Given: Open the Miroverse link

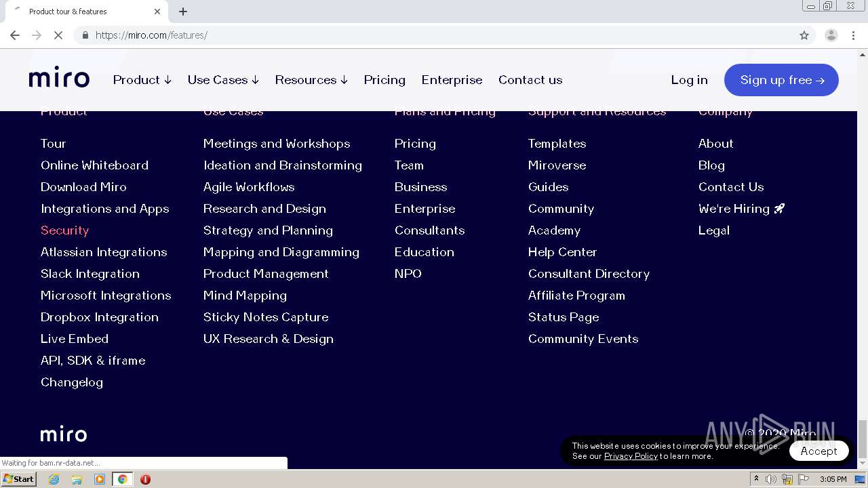Looking at the screenshot, I should pyautogui.click(x=557, y=165).
